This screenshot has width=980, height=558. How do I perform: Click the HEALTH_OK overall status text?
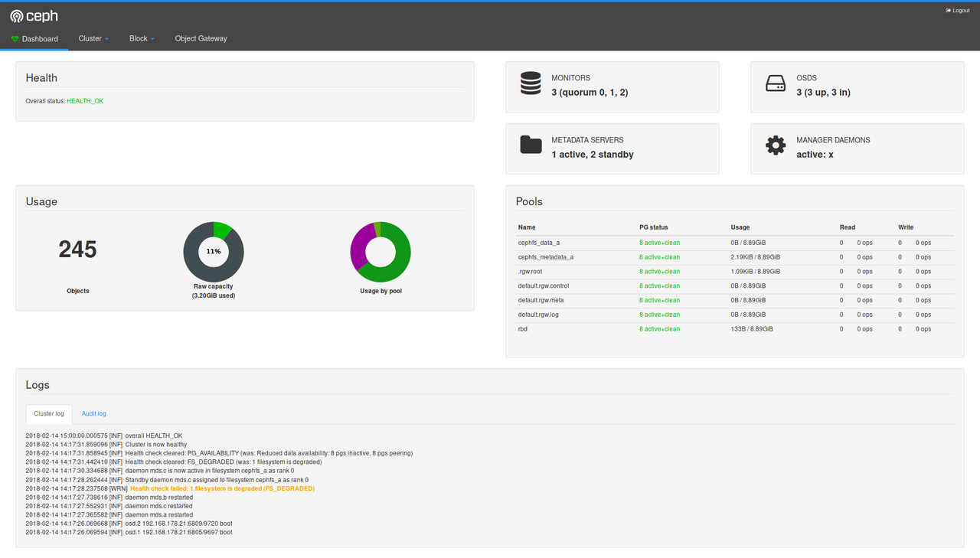(84, 101)
